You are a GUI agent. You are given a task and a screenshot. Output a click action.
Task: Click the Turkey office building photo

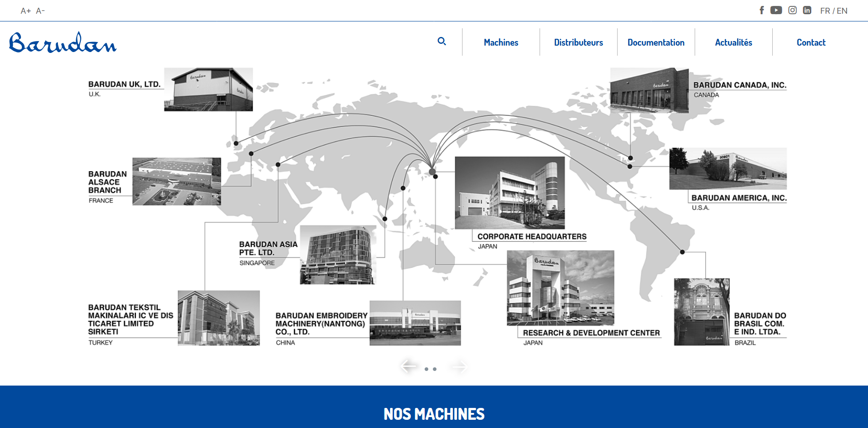click(x=219, y=318)
